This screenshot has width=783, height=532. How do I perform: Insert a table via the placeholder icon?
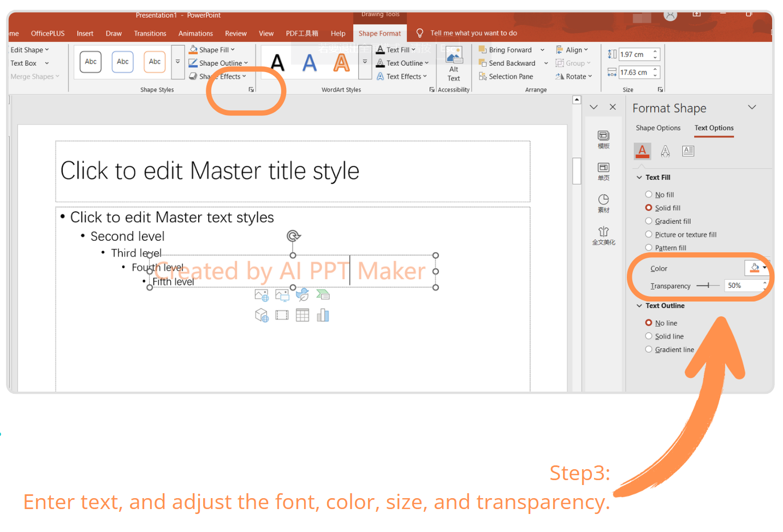pos(302,315)
